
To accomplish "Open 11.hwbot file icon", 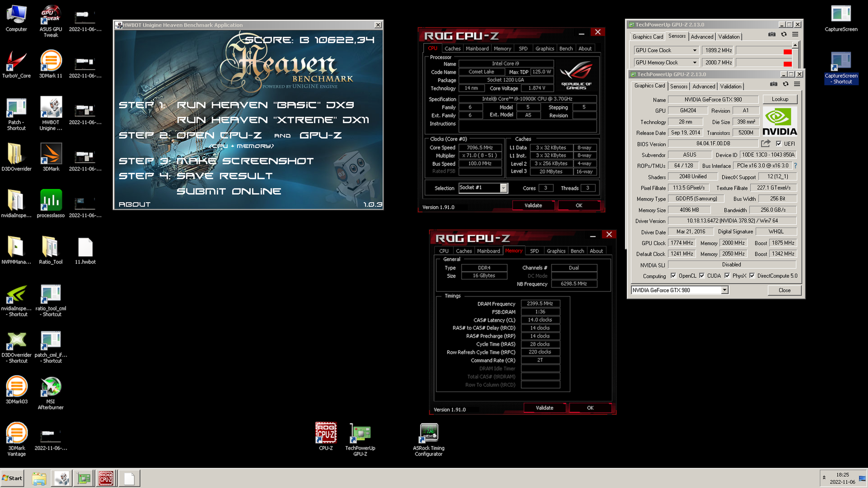I will pos(85,251).
